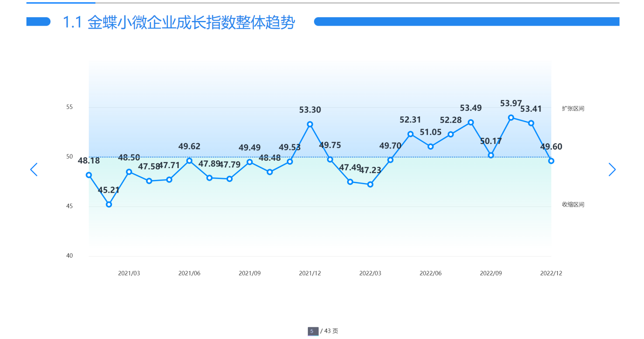Screen dimensions: 644x339
Task: Click the data point labeled 53.49
Action: click(471, 122)
